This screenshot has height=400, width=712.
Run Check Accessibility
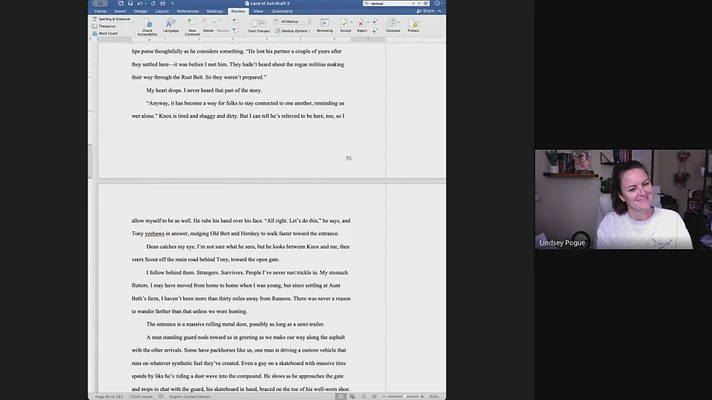click(147, 27)
